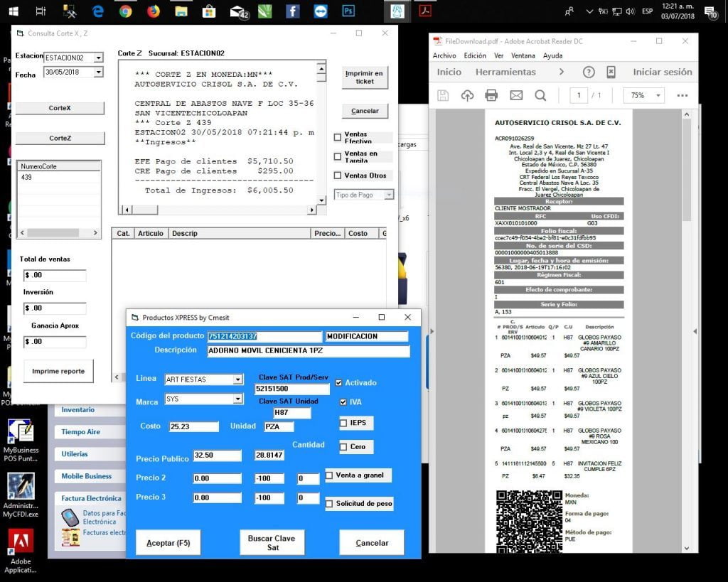
Task: Click the Precio Publico input field
Action: (x=218, y=456)
